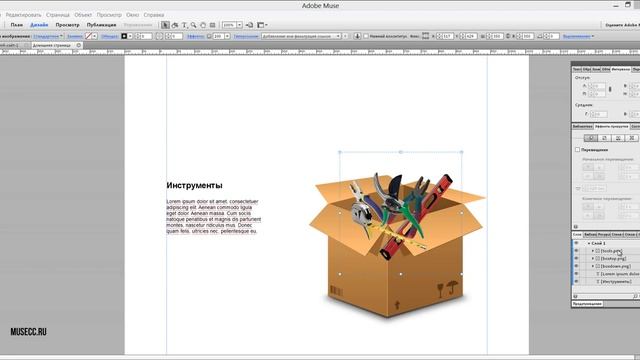Click search icon at layers panel bottom
The image size is (640, 360).
[x=636, y=296]
